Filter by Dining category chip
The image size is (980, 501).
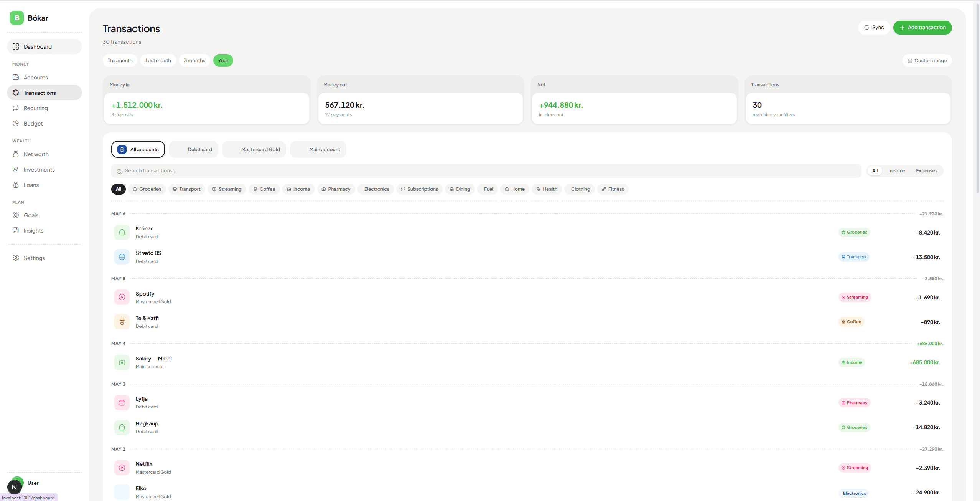460,189
